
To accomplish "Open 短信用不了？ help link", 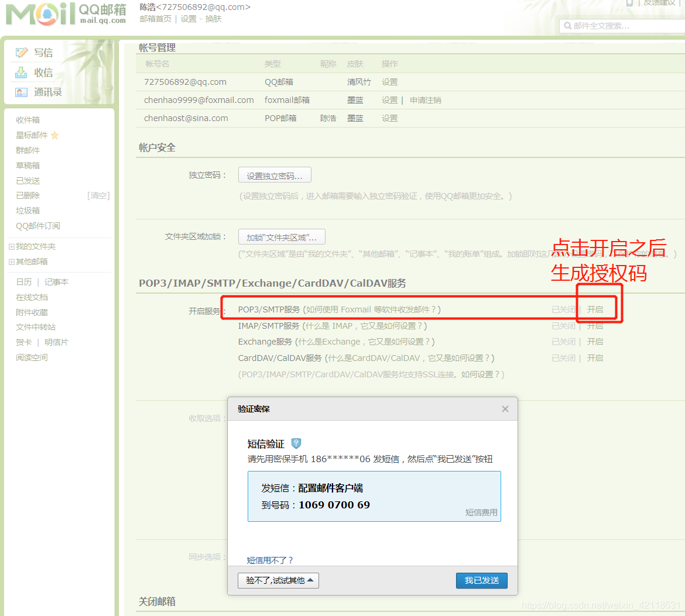I will coord(269,560).
